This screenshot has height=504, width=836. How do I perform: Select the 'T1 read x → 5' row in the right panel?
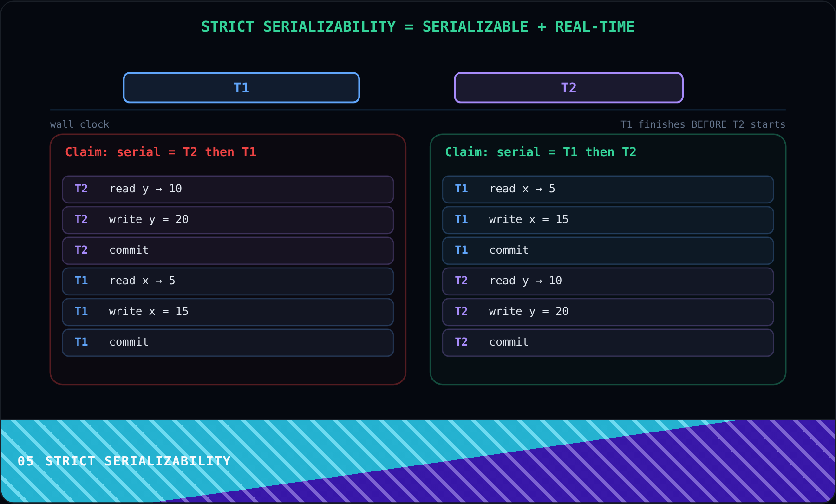coord(608,189)
